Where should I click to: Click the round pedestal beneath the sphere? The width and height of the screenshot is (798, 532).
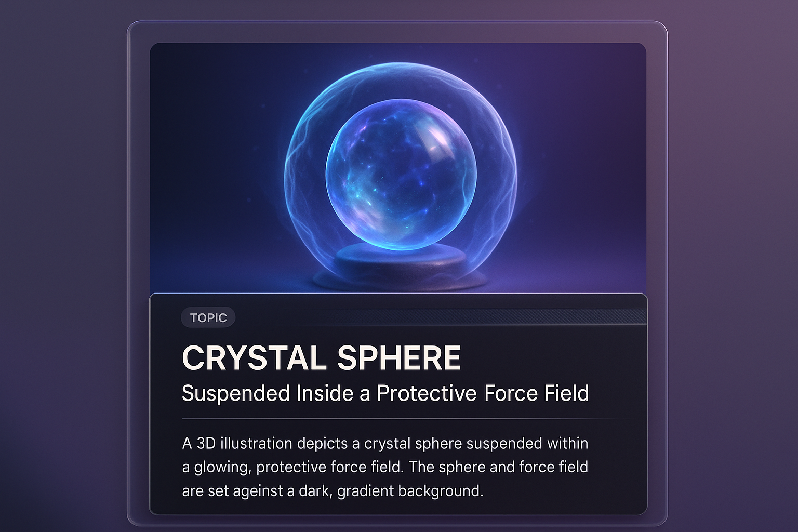pyautogui.click(x=400, y=260)
